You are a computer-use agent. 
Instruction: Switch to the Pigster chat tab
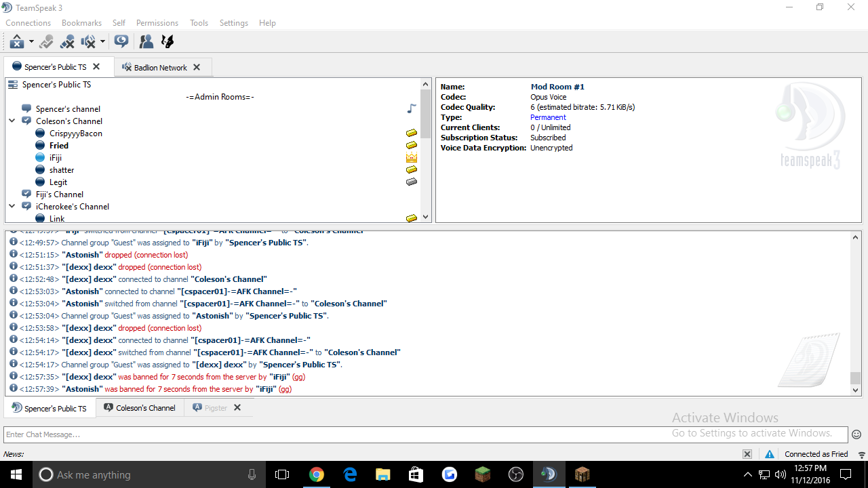[x=216, y=408]
